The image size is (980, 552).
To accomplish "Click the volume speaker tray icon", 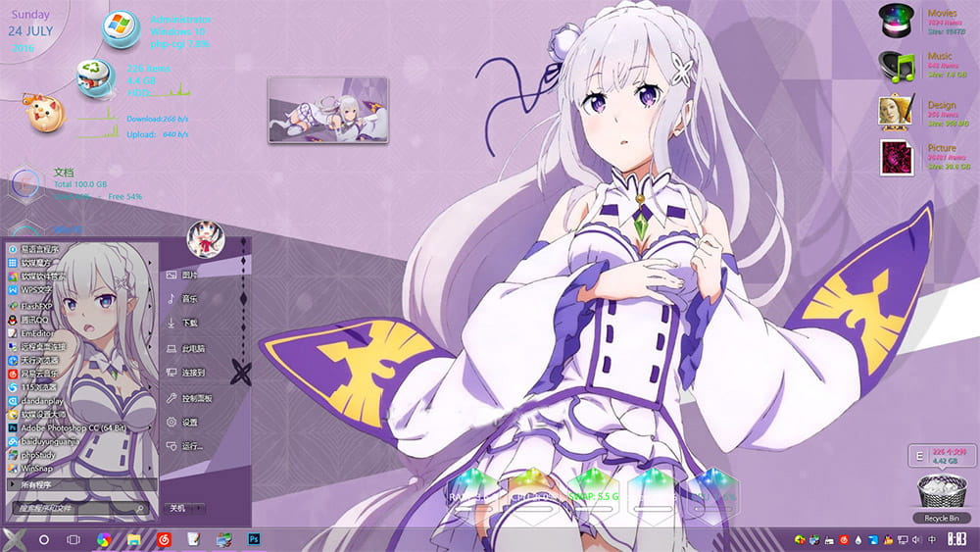I will pyautogui.click(x=916, y=539).
